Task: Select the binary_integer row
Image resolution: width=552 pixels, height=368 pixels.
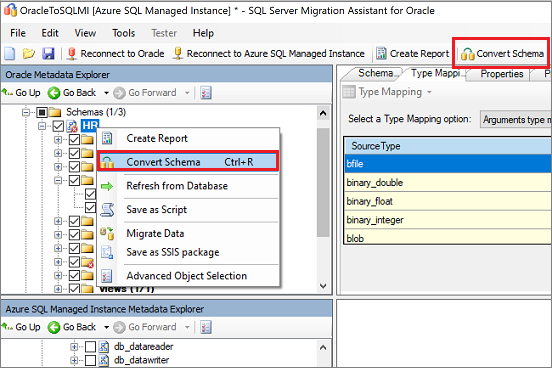Action: point(448,220)
